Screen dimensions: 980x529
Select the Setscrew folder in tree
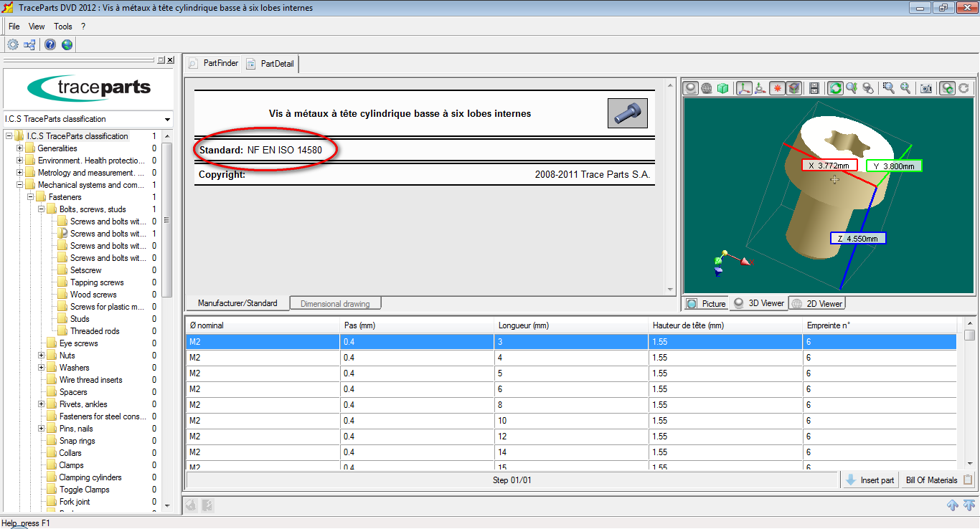(x=85, y=270)
